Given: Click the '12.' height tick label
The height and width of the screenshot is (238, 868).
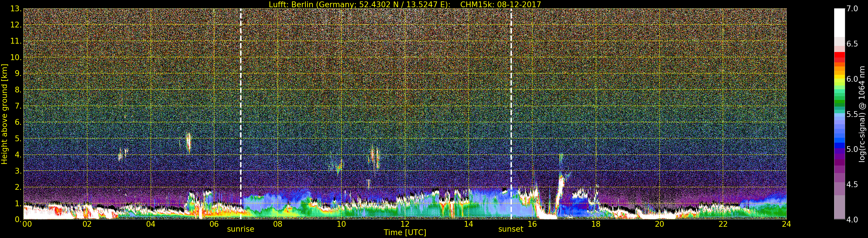Looking at the screenshot, I should tap(16, 25).
